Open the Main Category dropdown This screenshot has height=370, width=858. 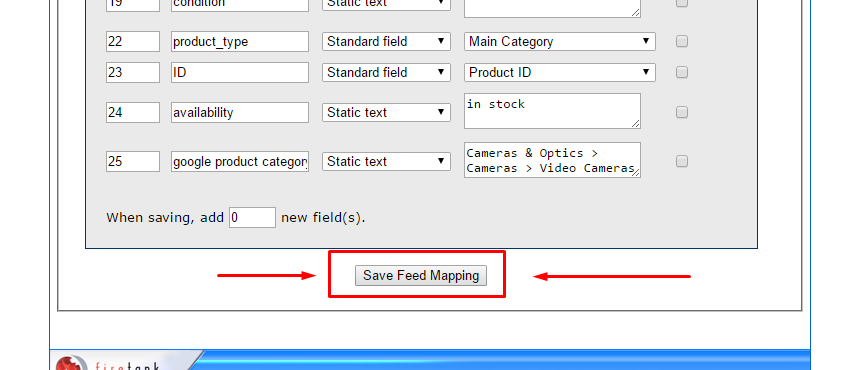pos(560,42)
